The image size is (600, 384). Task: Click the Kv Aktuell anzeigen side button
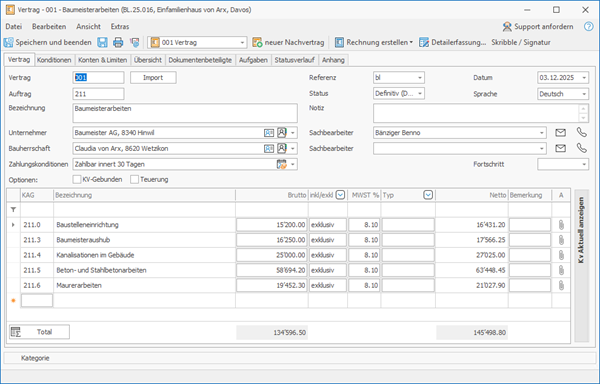tap(582, 265)
